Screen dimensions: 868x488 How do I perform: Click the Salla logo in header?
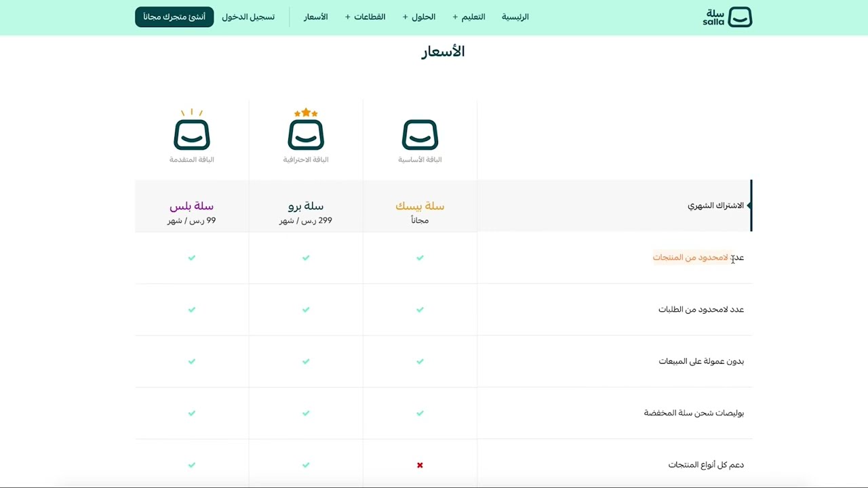pos(728,17)
